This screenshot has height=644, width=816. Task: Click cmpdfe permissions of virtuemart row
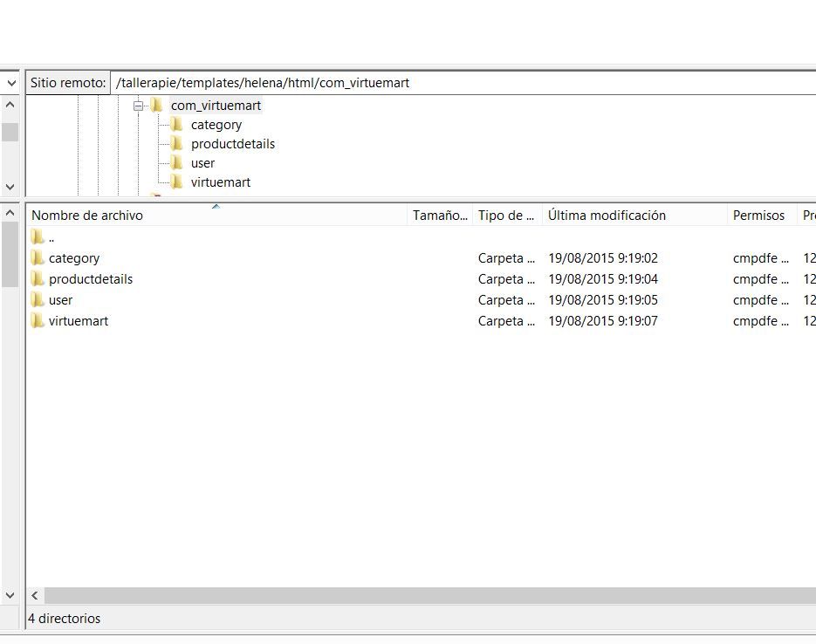(x=761, y=321)
